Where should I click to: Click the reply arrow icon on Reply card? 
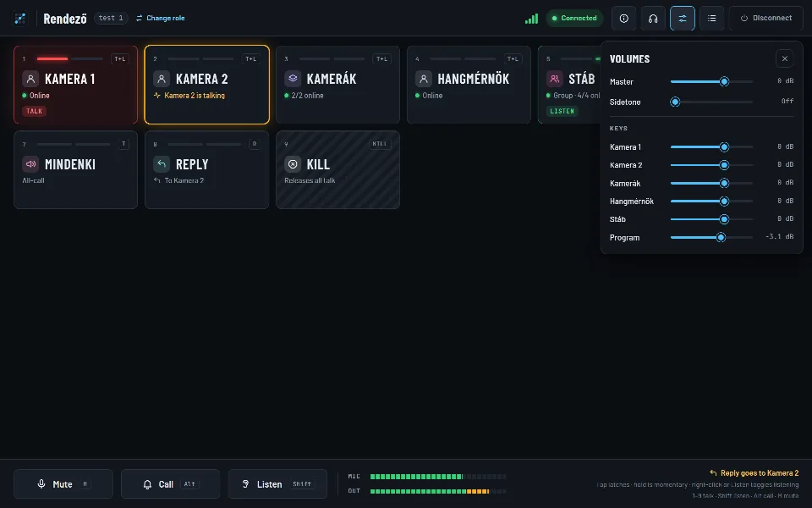point(162,164)
